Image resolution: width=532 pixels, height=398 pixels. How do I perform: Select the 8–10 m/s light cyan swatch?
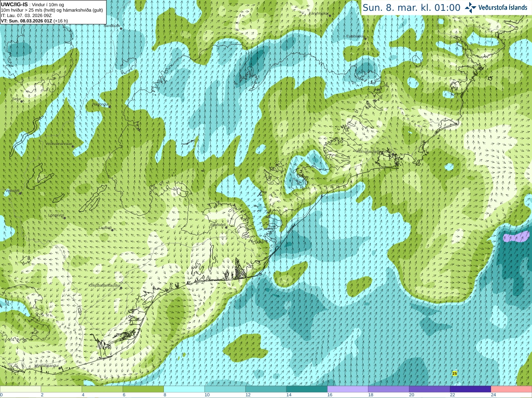point(184,389)
